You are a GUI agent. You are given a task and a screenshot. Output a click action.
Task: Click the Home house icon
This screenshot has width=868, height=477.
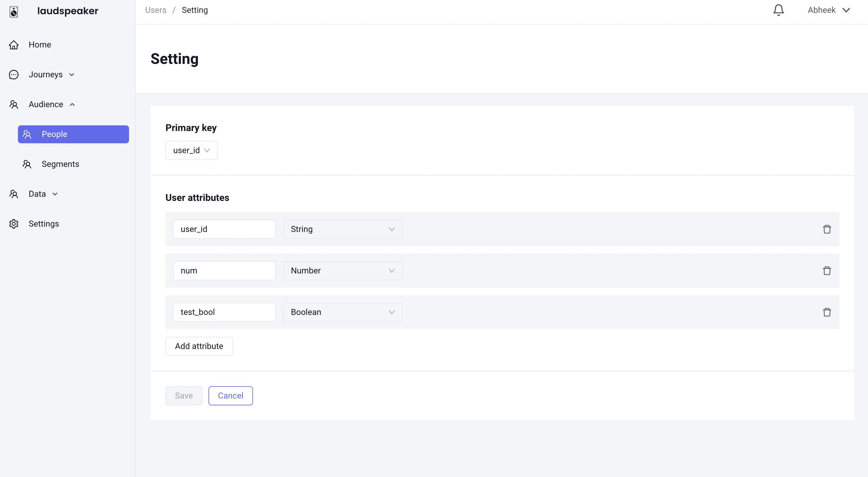click(x=14, y=45)
